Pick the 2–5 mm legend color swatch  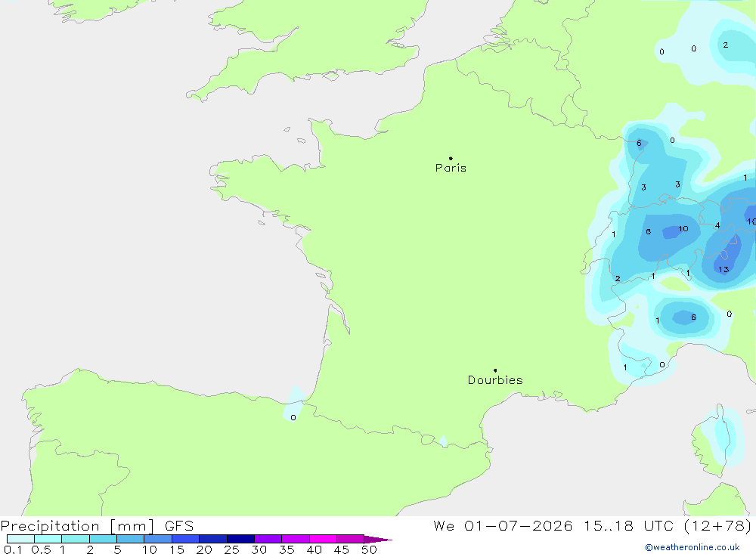[x=103, y=539]
